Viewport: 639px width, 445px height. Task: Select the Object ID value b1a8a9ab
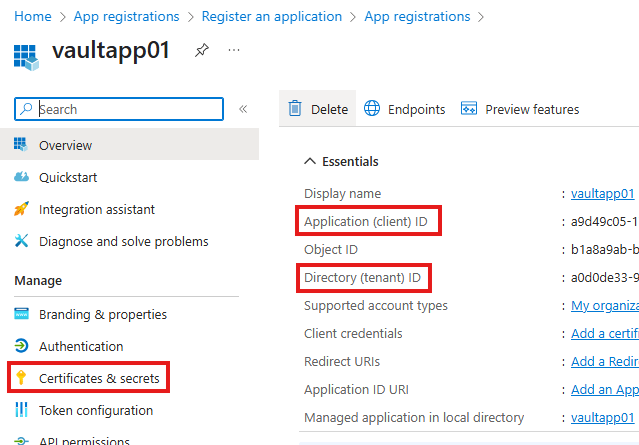tap(605, 249)
